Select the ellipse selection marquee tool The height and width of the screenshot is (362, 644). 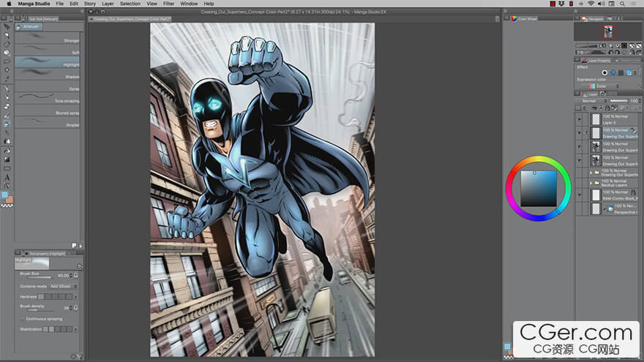tap(7, 61)
